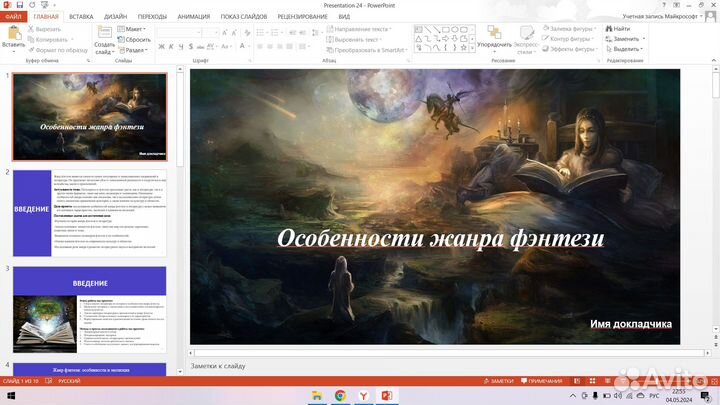Toggle ЗАМЕТКИ notes pane in status bar

(499, 381)
